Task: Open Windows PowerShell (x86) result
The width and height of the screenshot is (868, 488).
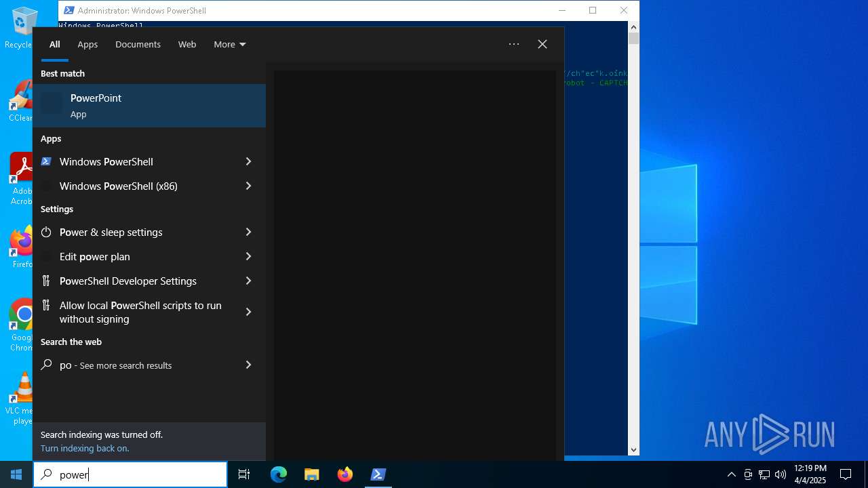Action: click(x=132, y=186)
